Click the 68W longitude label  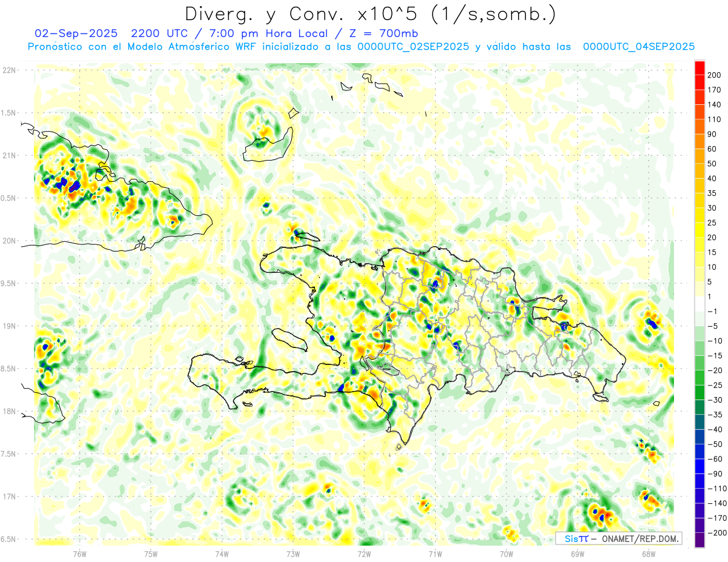pos(649,554)
